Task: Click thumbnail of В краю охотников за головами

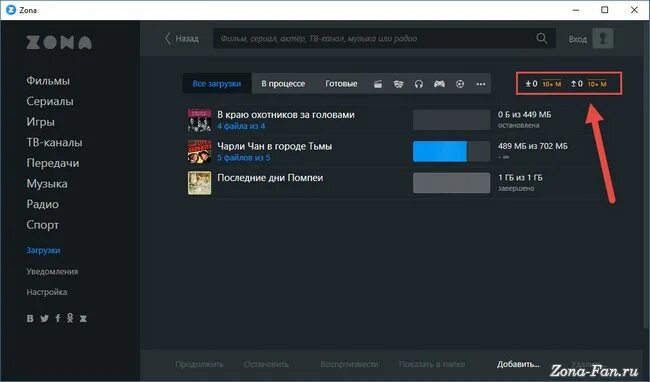Action: point(199,120)
